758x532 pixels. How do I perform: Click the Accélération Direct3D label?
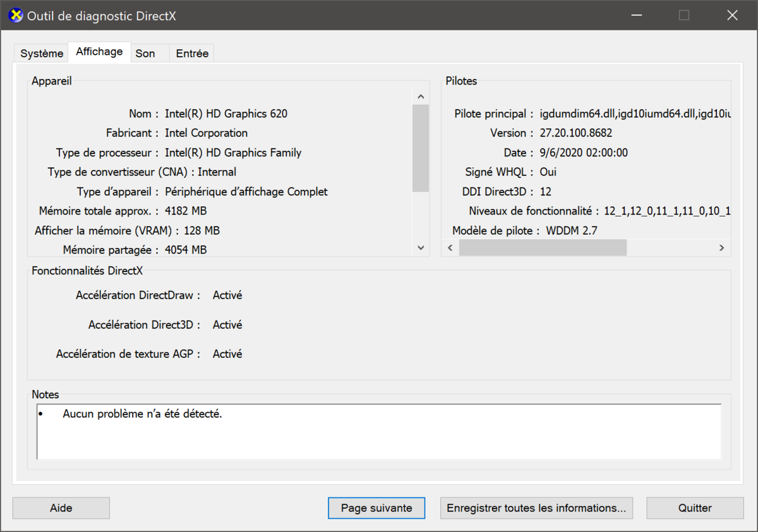[x=144, y=324]
